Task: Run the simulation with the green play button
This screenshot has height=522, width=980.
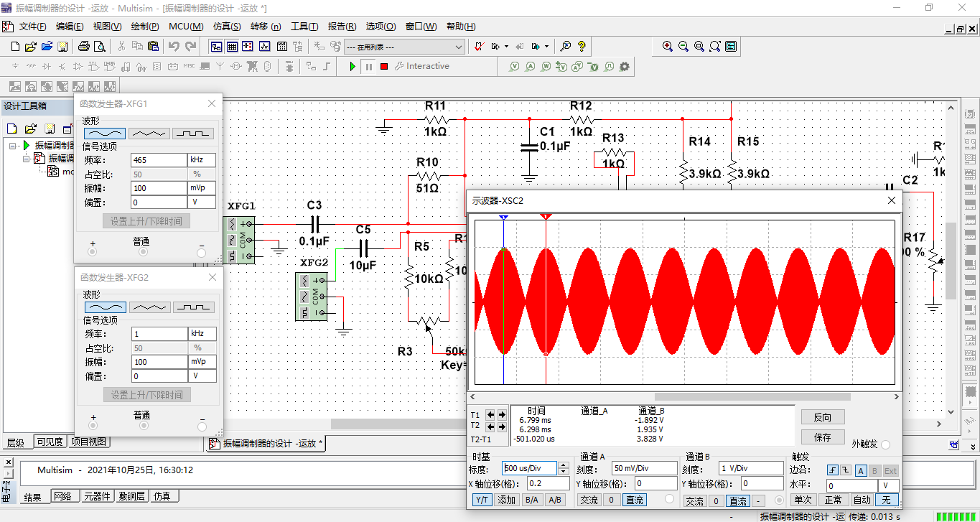Action: (352, 66)
